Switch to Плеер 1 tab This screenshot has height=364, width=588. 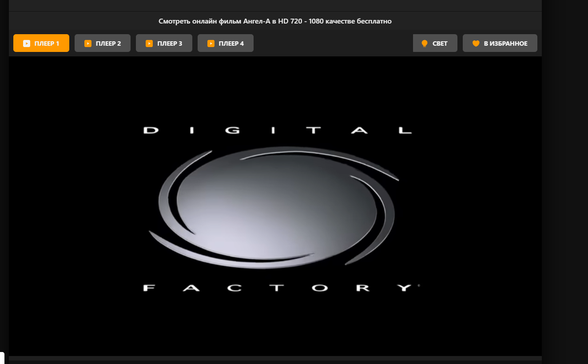(41, 43)
